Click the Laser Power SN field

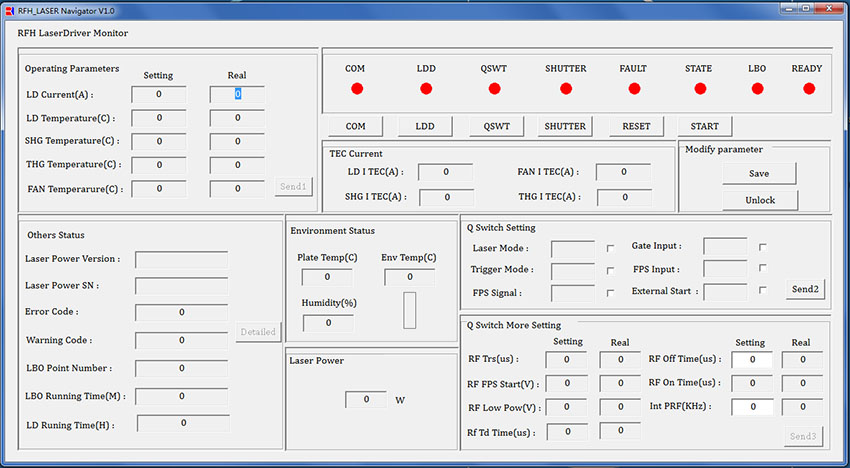tap(182, 286)
